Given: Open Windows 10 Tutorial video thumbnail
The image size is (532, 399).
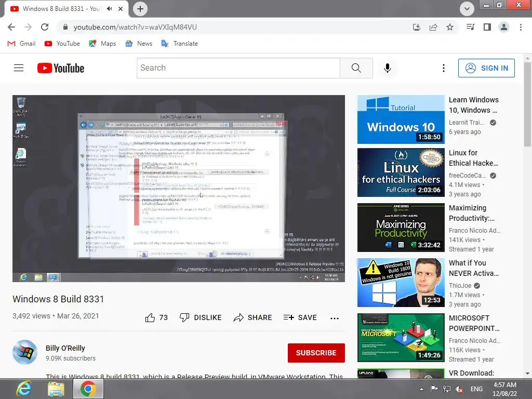Looking at the screenshot, I should point(401,119).
